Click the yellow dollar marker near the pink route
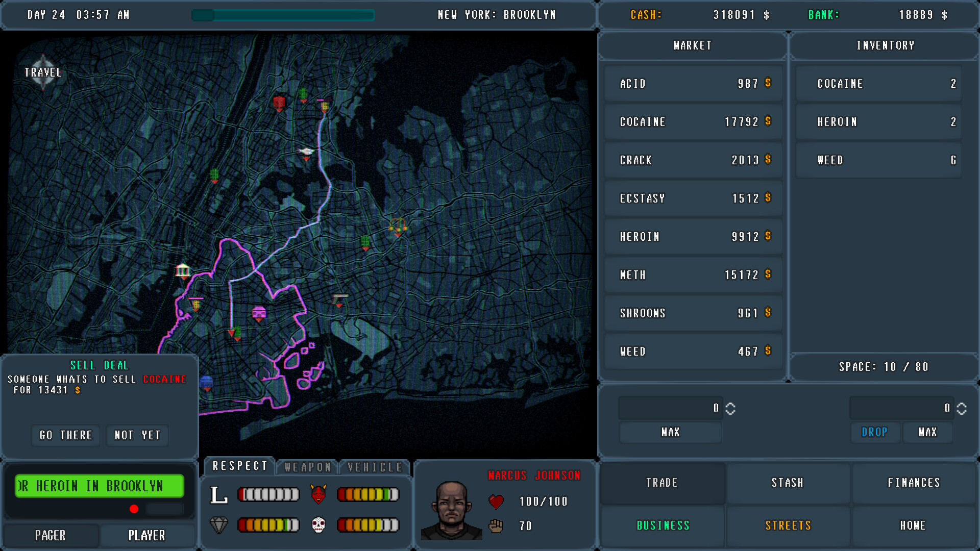980x551 pixels. coord(197,305)
